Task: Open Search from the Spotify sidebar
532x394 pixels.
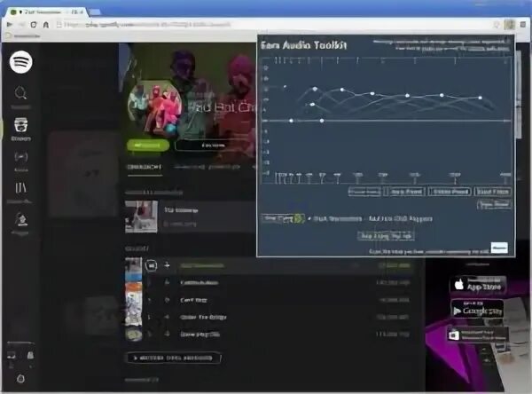Action: (20, 92)
